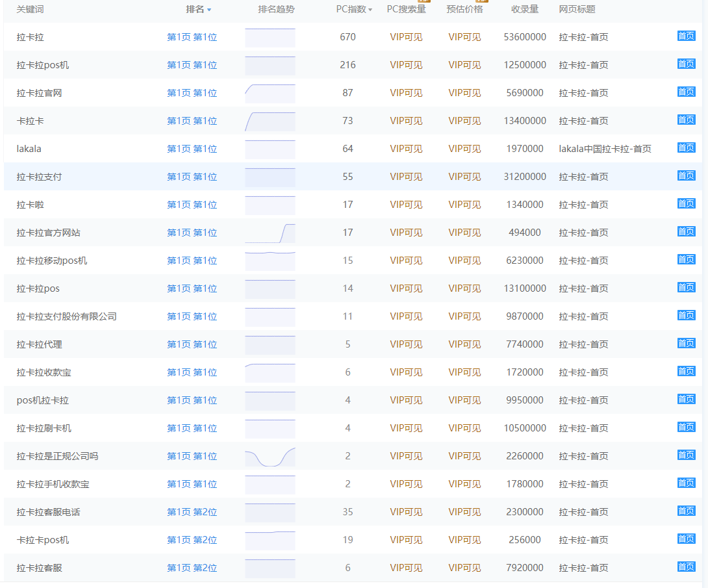Click 首页 badge in 拉卡拉客服电话 row

[x=686, y=511]
